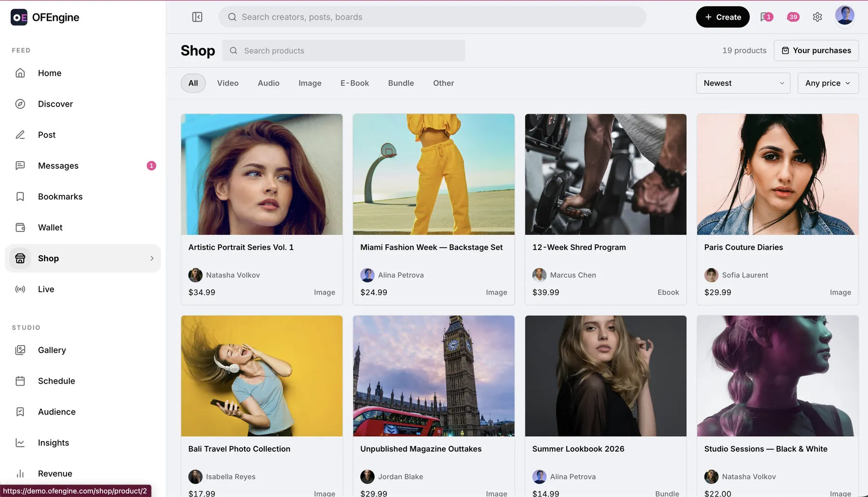Open the Newest sort dropdown
This screenshot has height=497, width=868.
(743, 83)
